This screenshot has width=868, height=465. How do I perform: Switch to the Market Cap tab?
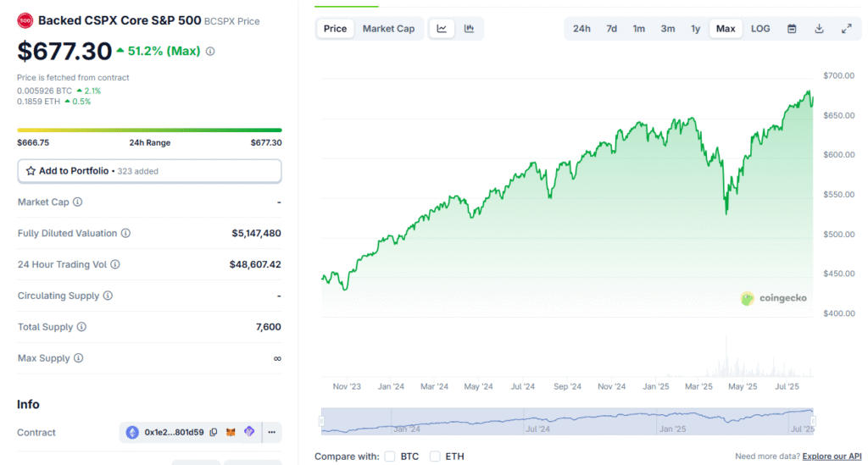point(388,29)
